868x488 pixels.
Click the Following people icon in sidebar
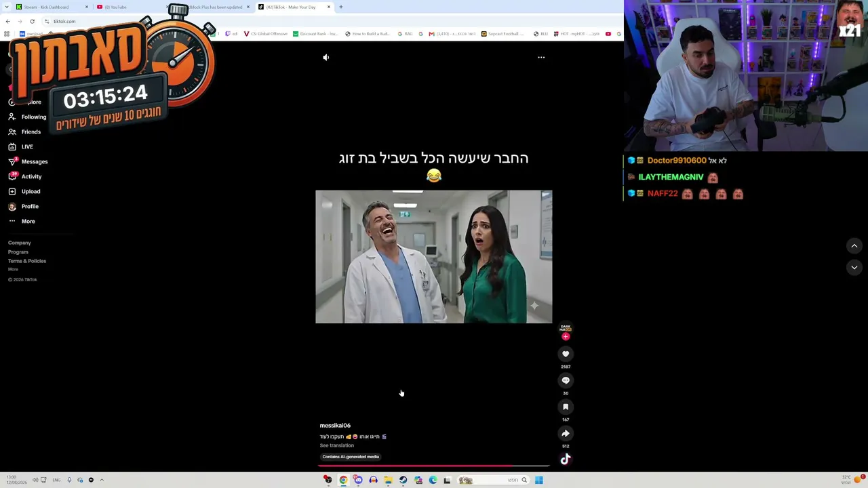12,117
